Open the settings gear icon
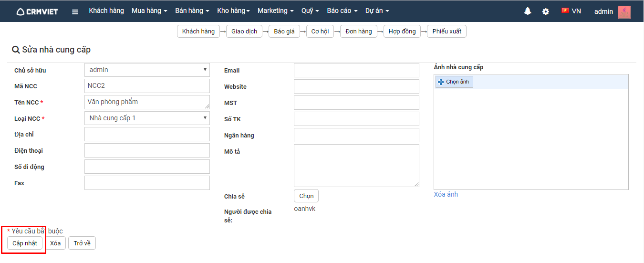This screenshot has width=644, height=263. pyautogui.click(x=546, y=11)
